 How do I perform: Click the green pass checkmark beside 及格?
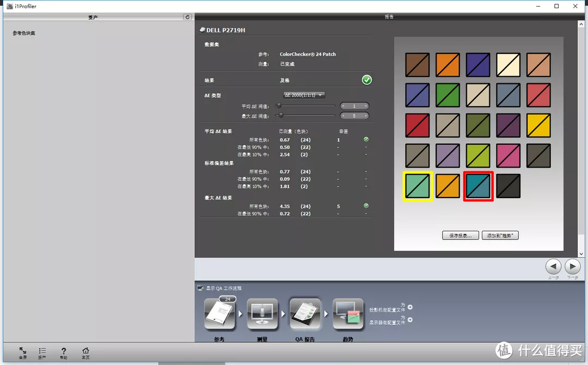[x=367, y=80]
